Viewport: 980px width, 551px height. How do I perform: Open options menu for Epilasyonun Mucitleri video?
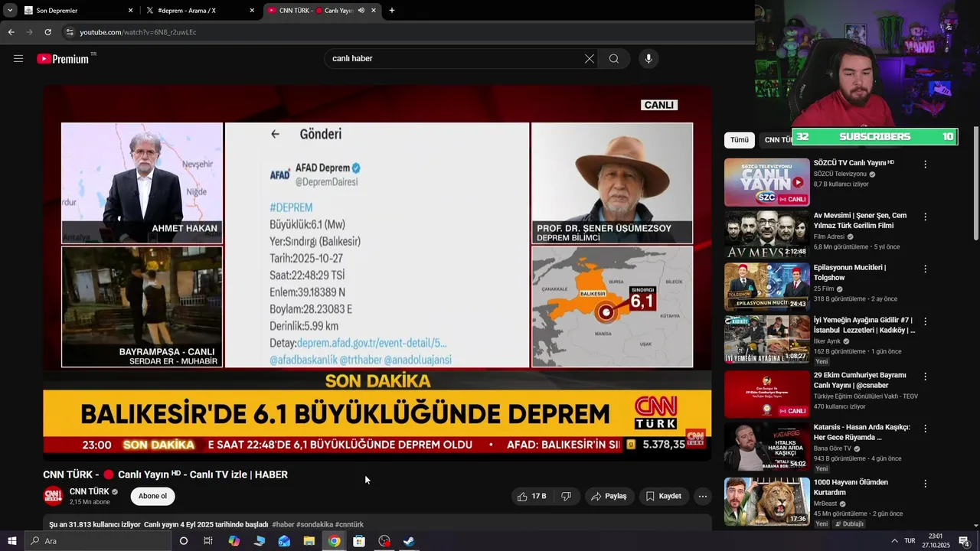[x=925, y=269]
